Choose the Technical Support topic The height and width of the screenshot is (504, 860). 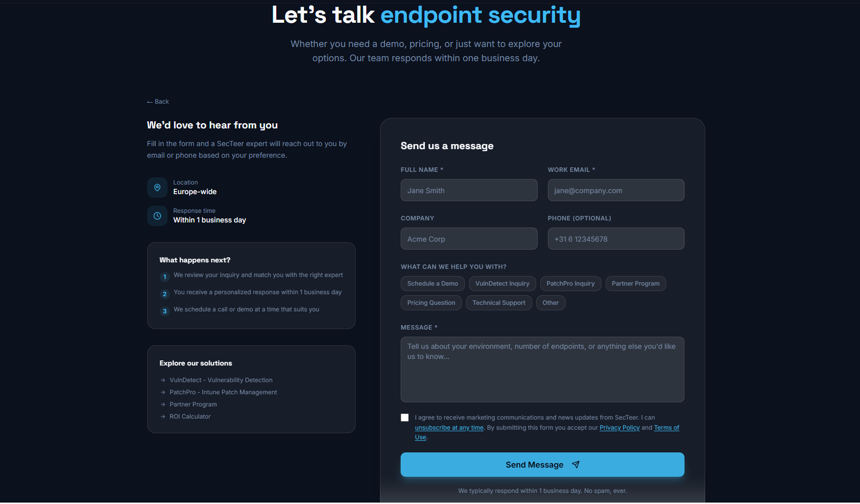tap(499, 303)
